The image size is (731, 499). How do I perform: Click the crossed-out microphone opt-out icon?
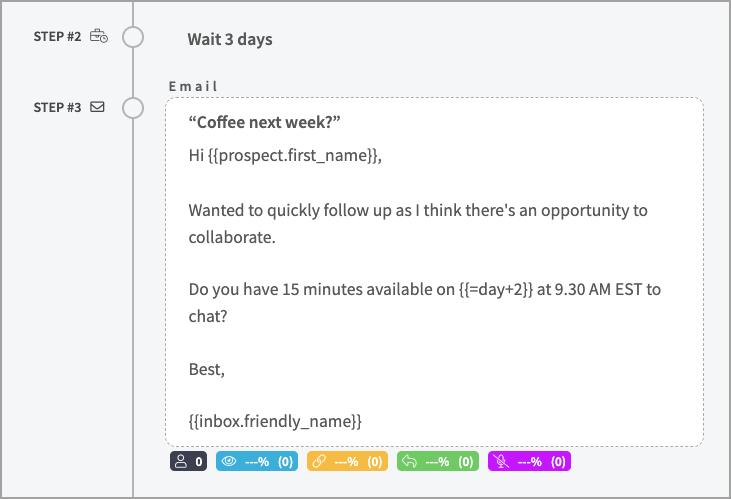coord(502,462)
